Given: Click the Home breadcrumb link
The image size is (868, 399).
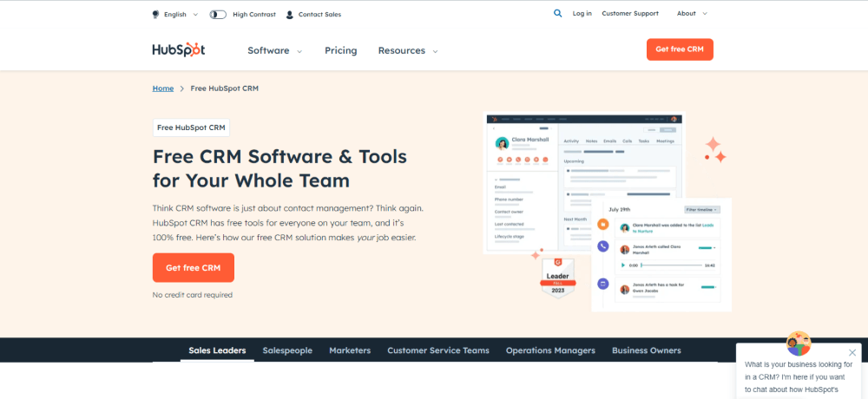Looking at the screenshot, I should tap(163, 88).
